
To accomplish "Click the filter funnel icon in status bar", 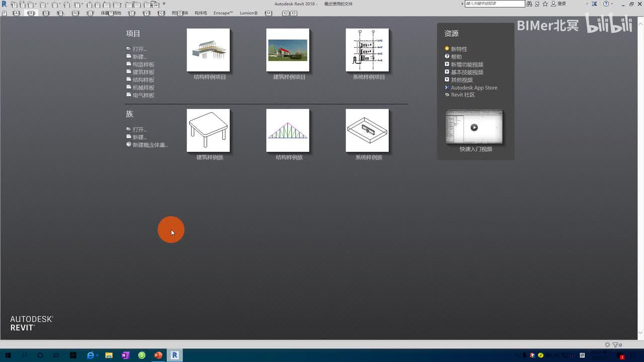I will tap(616, 345).
